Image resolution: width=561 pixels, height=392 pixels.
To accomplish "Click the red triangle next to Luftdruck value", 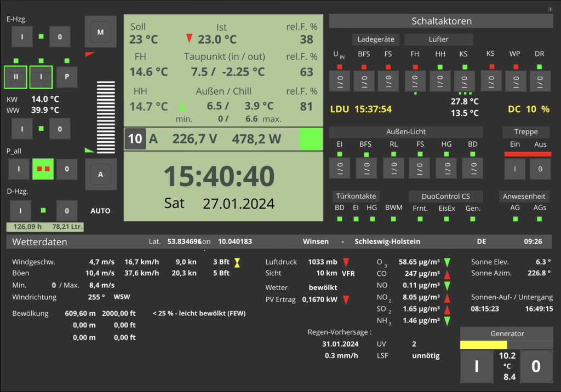I will (x=346, y=262).
